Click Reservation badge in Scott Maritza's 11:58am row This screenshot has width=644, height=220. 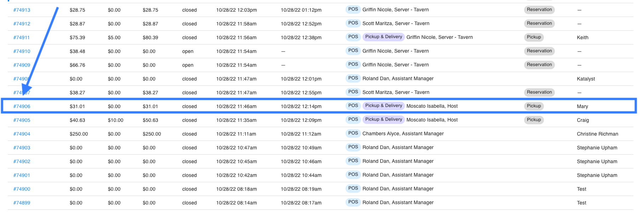[539, 24]
